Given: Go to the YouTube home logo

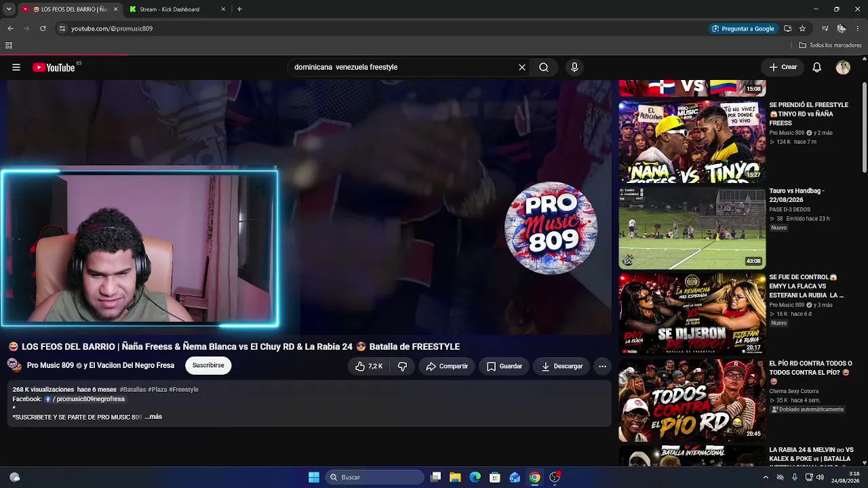Looking at the screenshot, I should click(x=54, y=67).
